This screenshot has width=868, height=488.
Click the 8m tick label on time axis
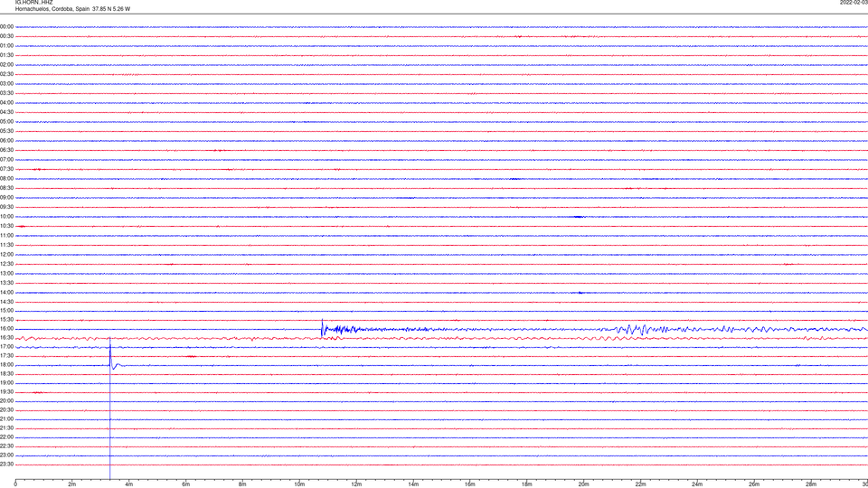click(242, 484)
